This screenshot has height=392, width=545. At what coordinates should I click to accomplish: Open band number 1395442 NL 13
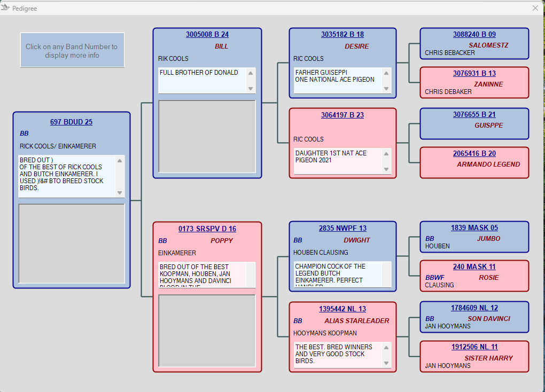pos(342,309)
